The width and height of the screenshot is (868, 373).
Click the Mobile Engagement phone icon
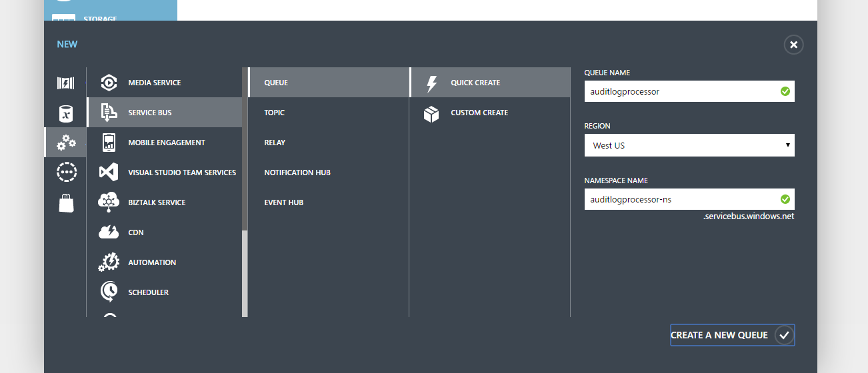(108, 143)
